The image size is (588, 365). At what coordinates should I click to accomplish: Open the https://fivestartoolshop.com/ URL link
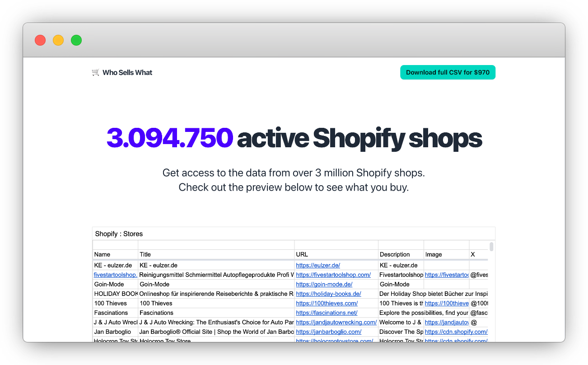333,275
